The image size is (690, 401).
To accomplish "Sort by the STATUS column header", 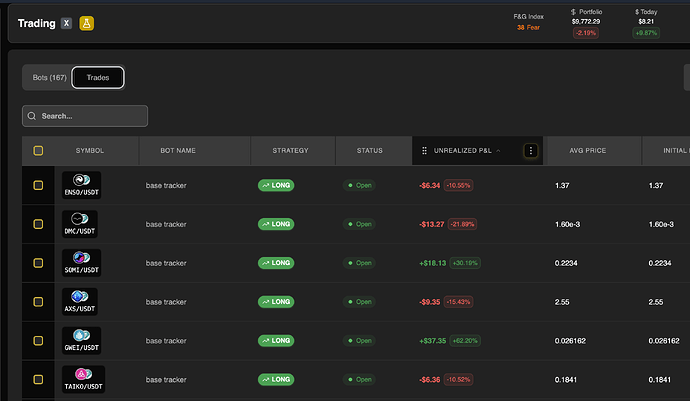I will [370, 151].
